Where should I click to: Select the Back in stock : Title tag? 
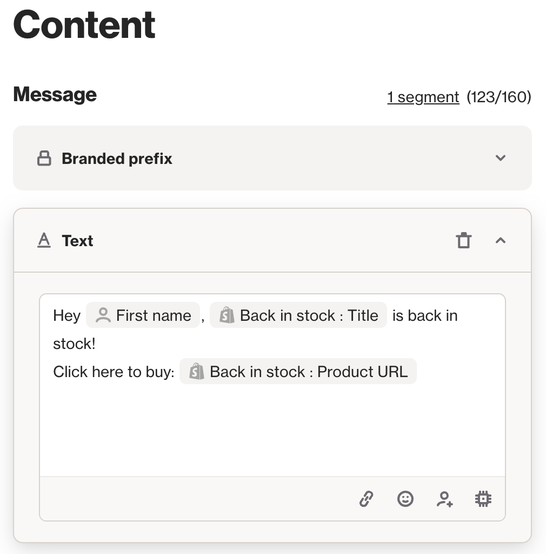298,315
